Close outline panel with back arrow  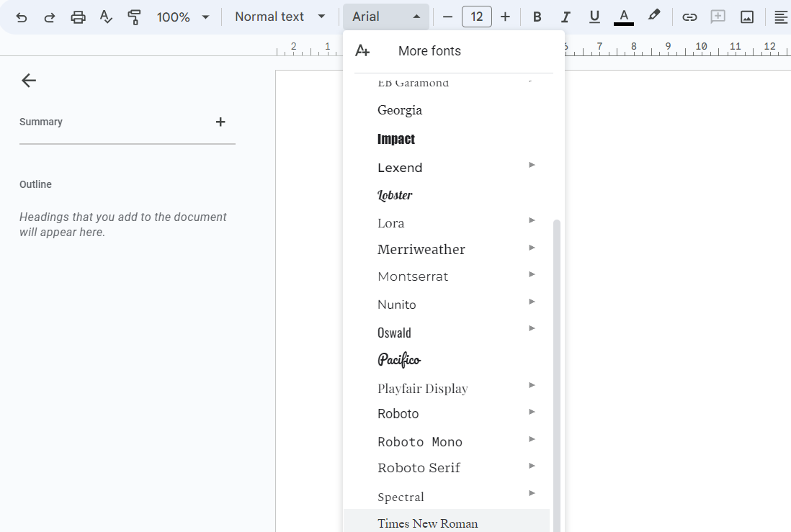tap(29, 80)
